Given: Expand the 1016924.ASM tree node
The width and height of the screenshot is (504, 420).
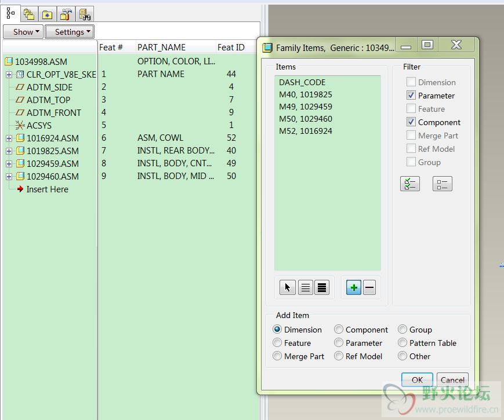Looking at the screenshot, I should click(x=9, y=138).
